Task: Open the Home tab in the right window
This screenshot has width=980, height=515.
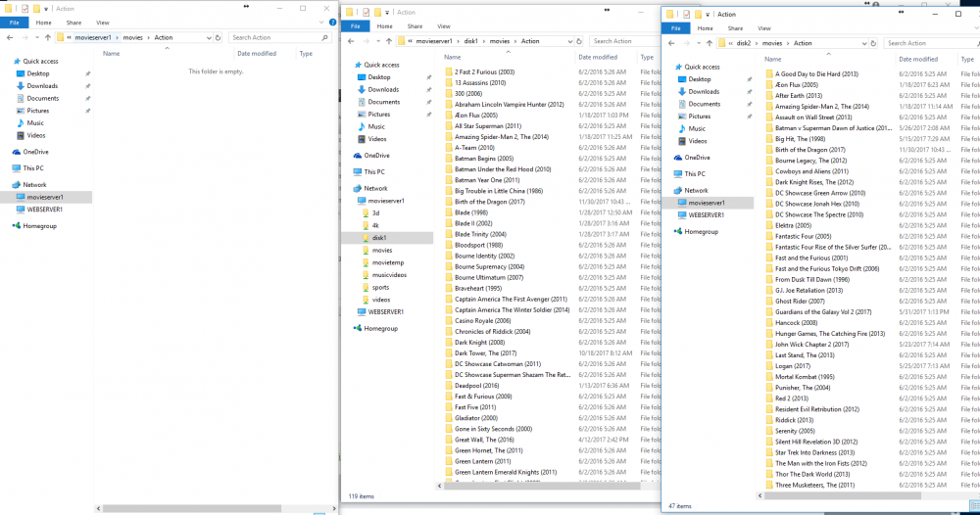Action: (x=705, y=28)
